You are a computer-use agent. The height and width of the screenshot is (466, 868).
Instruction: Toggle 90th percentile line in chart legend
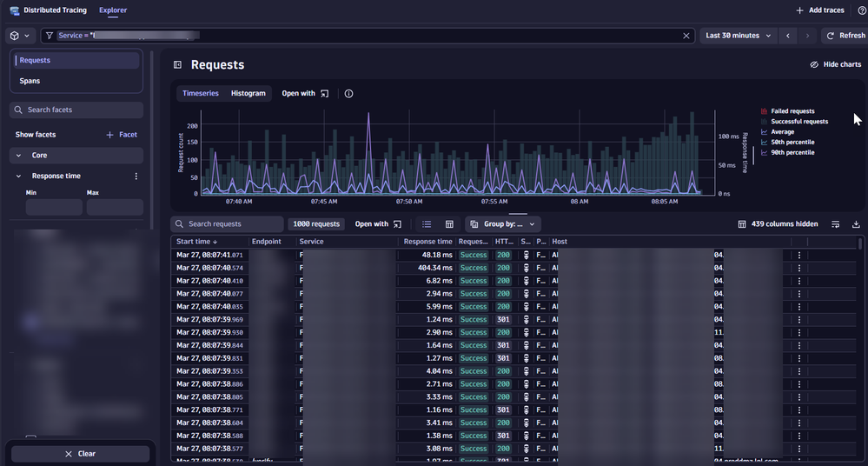(792, 152)
